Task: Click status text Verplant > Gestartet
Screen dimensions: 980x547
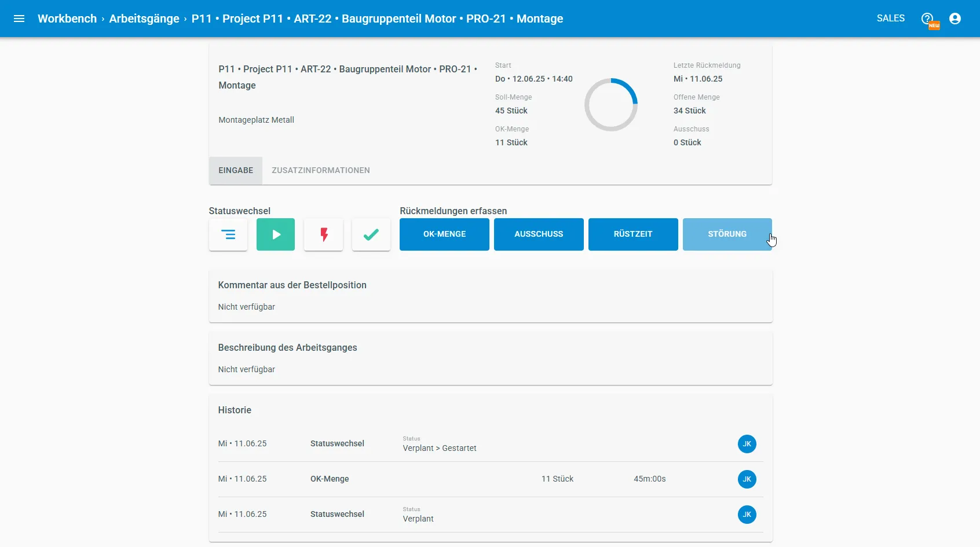Action: (x=440, y=449)
